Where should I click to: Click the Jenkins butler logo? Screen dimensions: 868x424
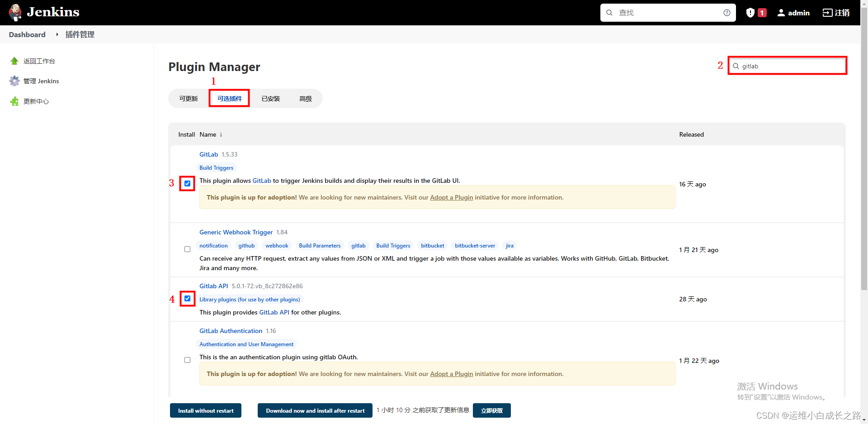click(x=15, y=12)
